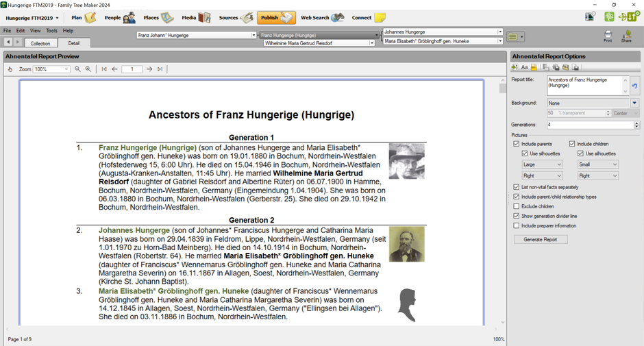Image resolution: width=644 pixels, height=346 pixels.
Task: Click Franz Hungerige's portrait photo
Action: point(406,161)
